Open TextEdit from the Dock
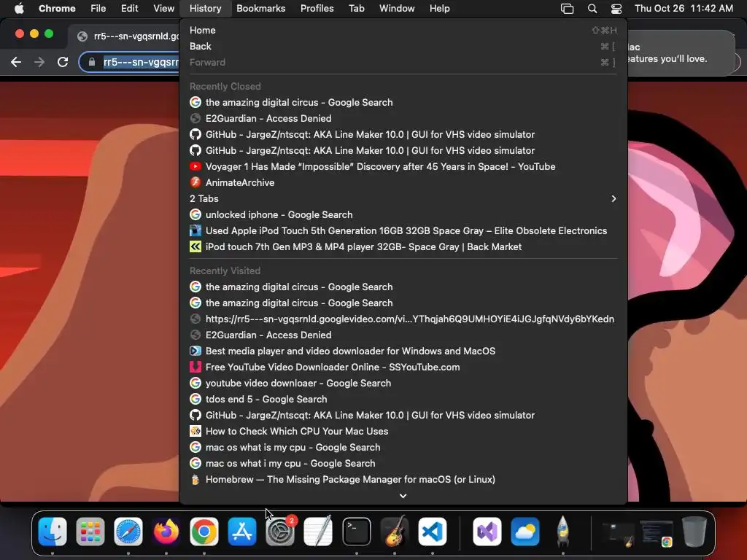This screenshot has height=560, width=747. coord(318,532)
